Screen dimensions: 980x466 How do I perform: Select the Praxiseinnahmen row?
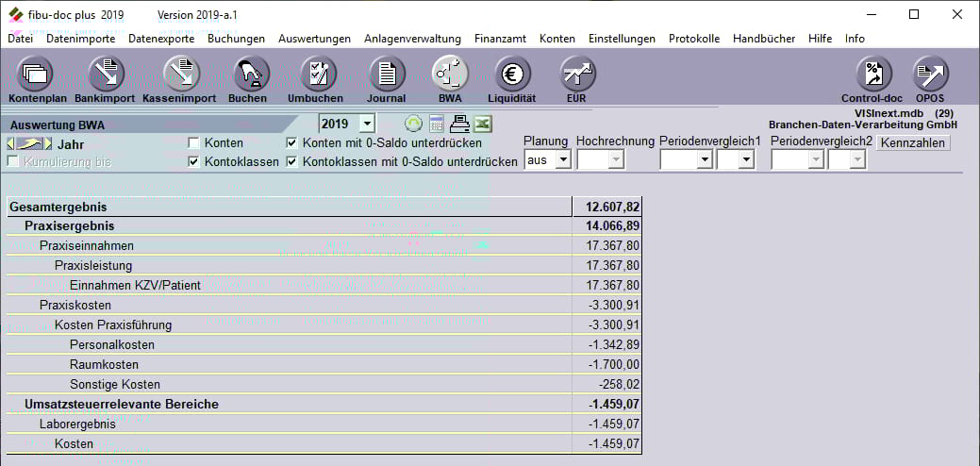coord(324,245)
